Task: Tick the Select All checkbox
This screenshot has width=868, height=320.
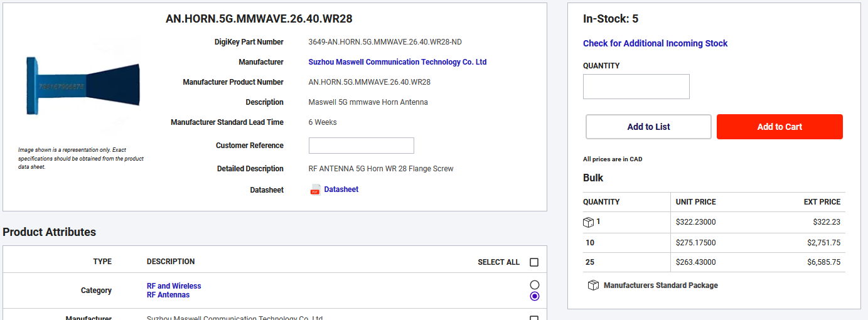Action: (534, 262)
